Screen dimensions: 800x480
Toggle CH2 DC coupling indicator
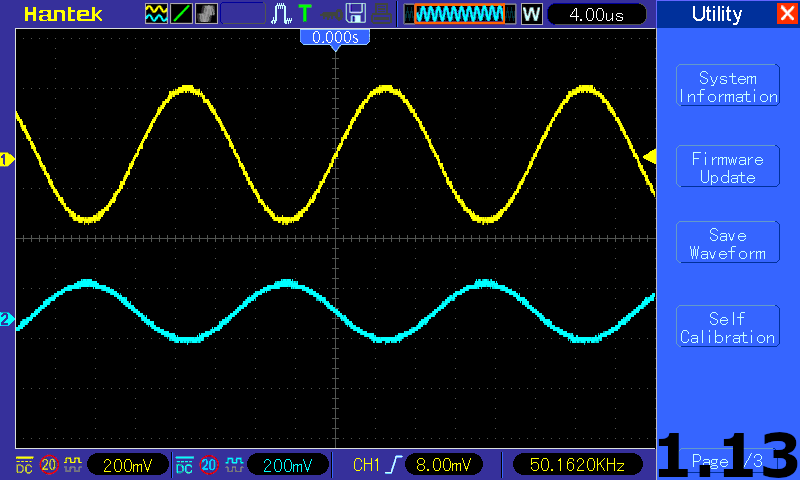click(x=184, y=464)
